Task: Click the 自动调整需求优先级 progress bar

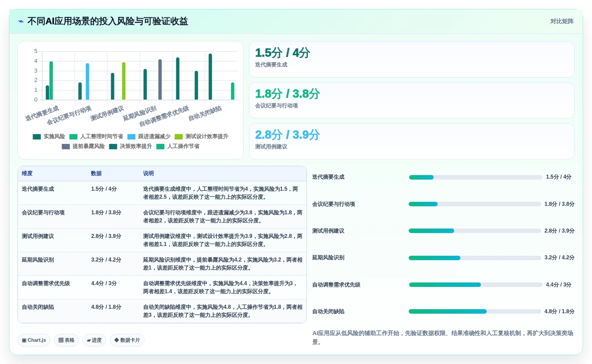Action: (x=476, y=285)
